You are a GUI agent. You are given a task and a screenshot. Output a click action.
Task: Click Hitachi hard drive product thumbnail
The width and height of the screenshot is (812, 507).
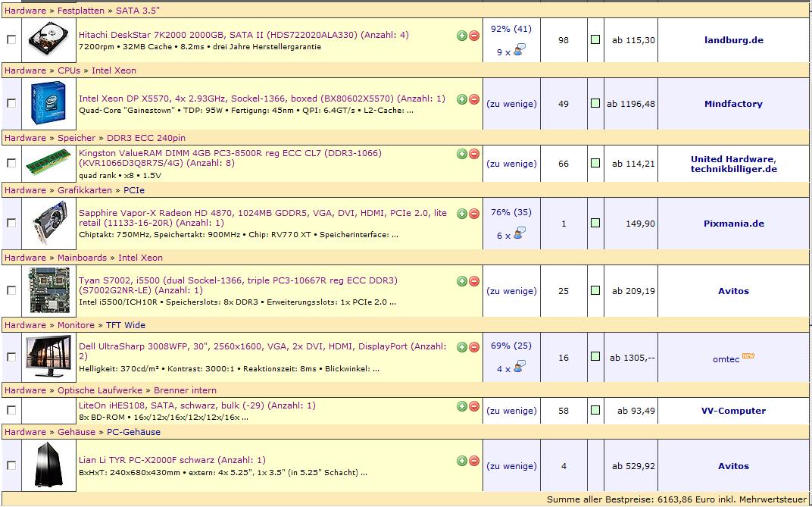(48, 39)
